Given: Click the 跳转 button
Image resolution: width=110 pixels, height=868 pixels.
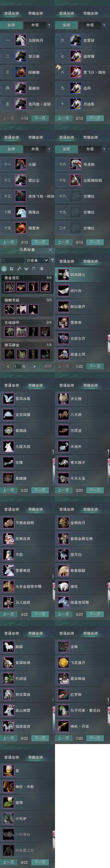Looking at the screenshot, I should click(48, 366).
